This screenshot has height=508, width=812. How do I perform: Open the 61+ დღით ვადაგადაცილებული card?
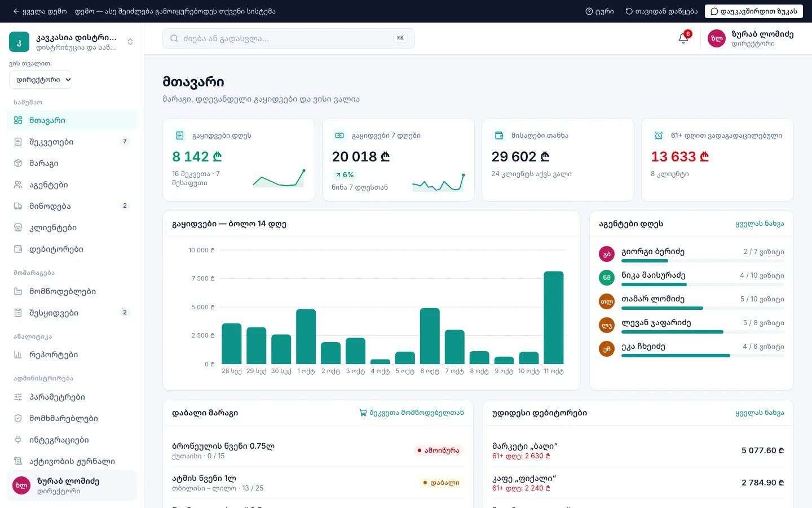717,160
